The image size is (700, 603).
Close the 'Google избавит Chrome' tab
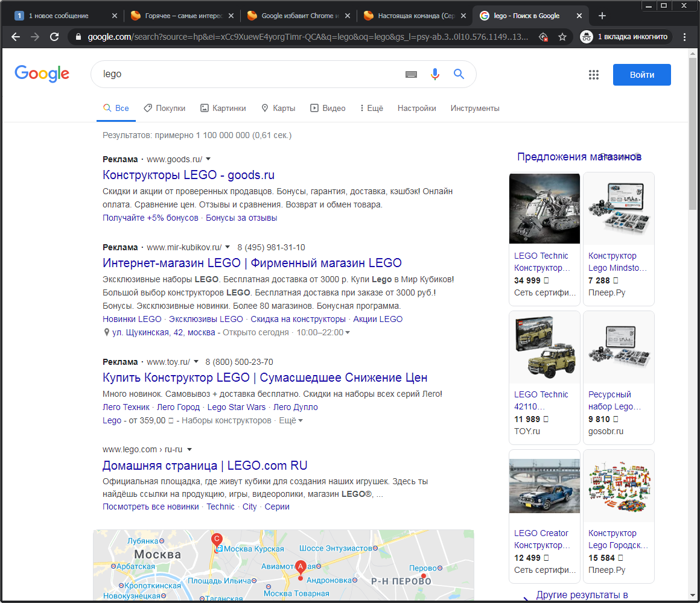coord(348,16)
